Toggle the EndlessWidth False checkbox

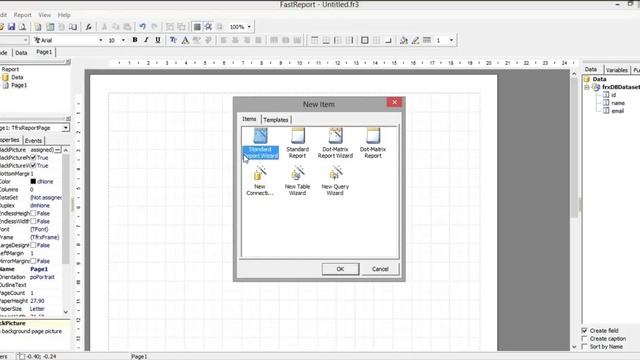33,221
